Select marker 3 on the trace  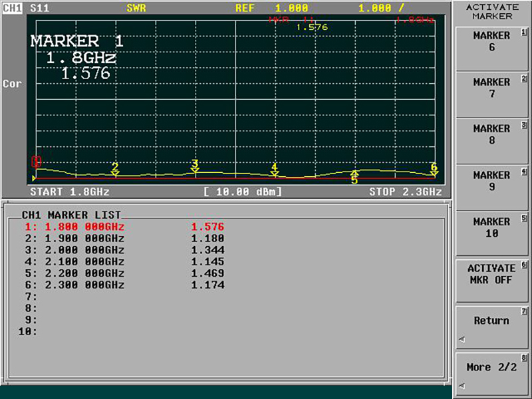[195, 166]
